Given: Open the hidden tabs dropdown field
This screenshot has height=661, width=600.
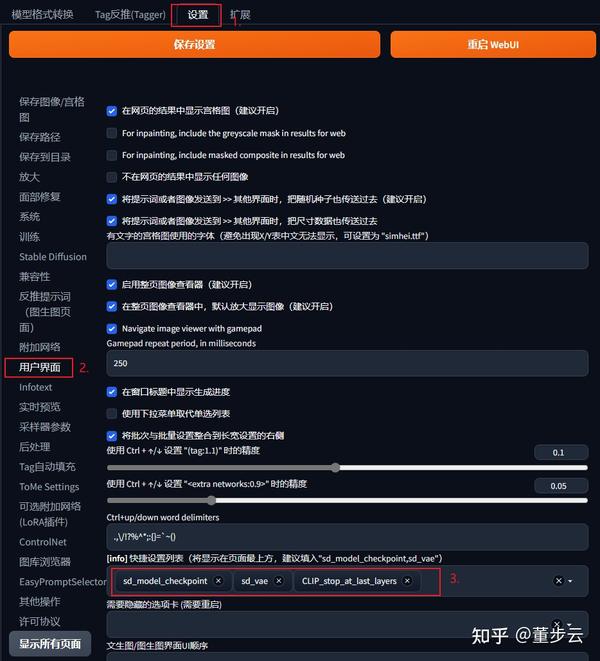Looking at the screenshot, I should (x=347, y=624).
